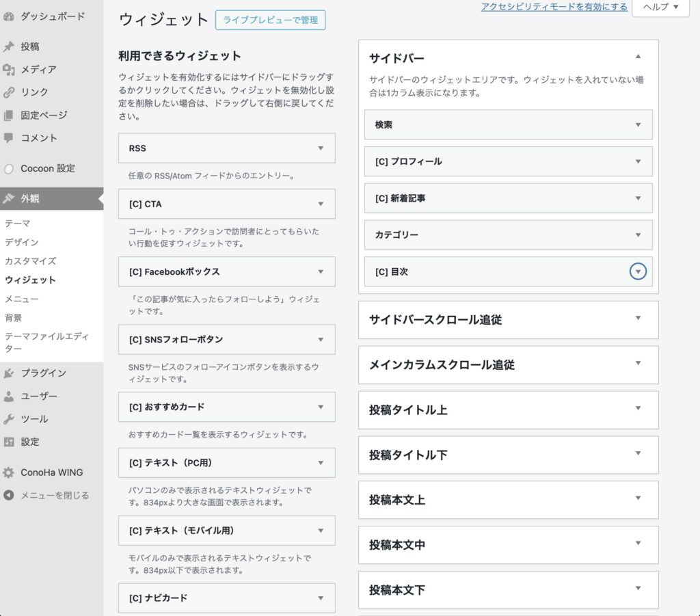This screenshot has height=616, width=700.
Task: Open the RSS widget dropdown arrow
Action: tap(321, 148)
